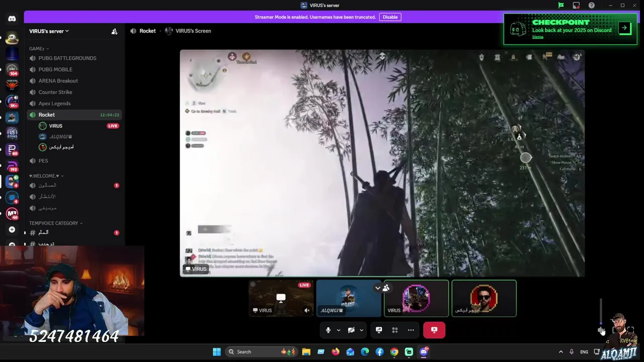
Task: Click VIRUS's Screen in the header
Action: (x=193, y=31)
